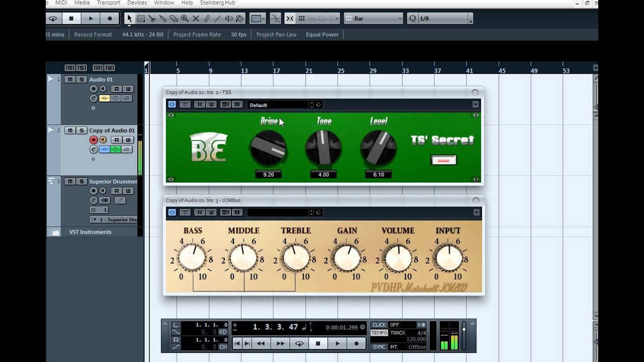Open the Window menu
The width and height of the screenshot is (644, 362).
pos(164,3)
